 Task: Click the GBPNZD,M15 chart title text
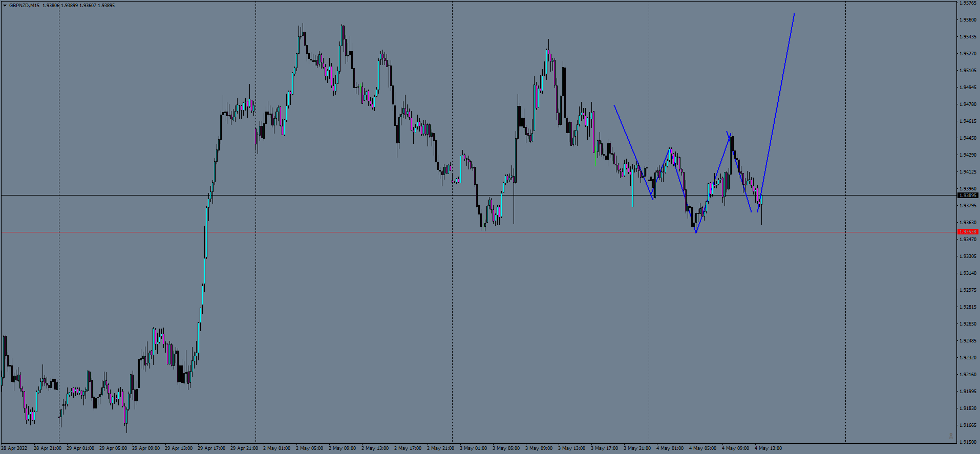24,6
